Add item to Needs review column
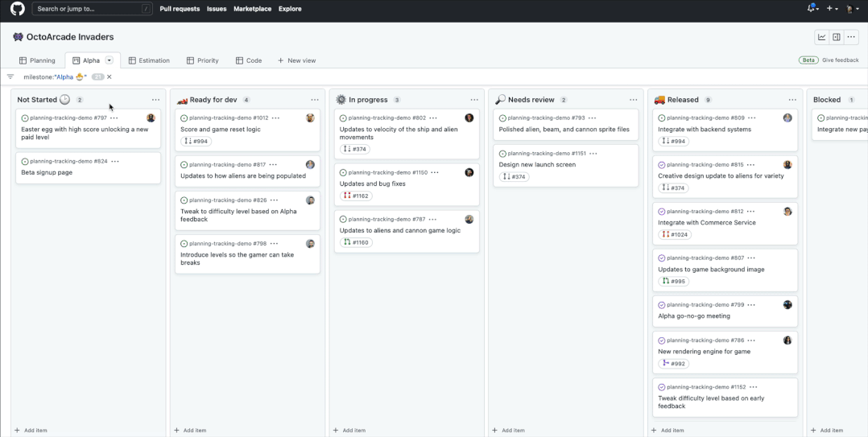Screen dimensions: 868x437 (508, 430)
